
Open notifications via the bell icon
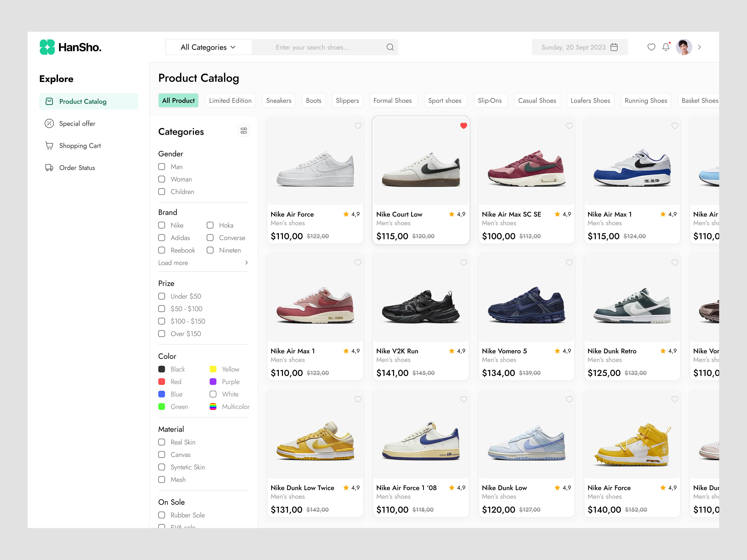(x=666, y=47)
